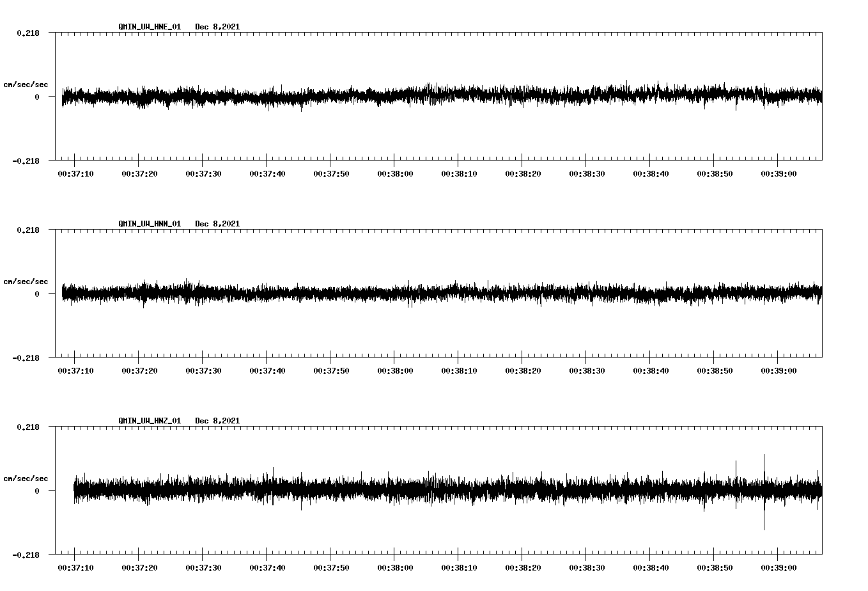
Task: Click time label 00:38:00 under HNE plot
Action: (395, 174)
